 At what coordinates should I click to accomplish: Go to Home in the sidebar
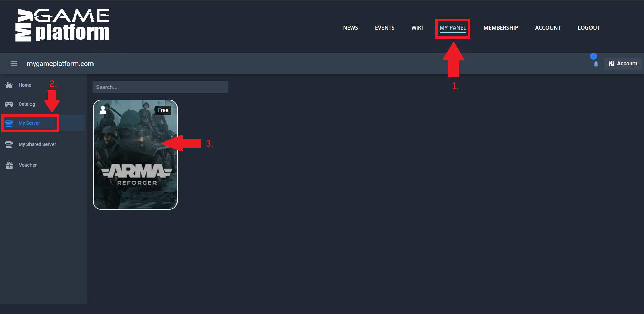25,85
